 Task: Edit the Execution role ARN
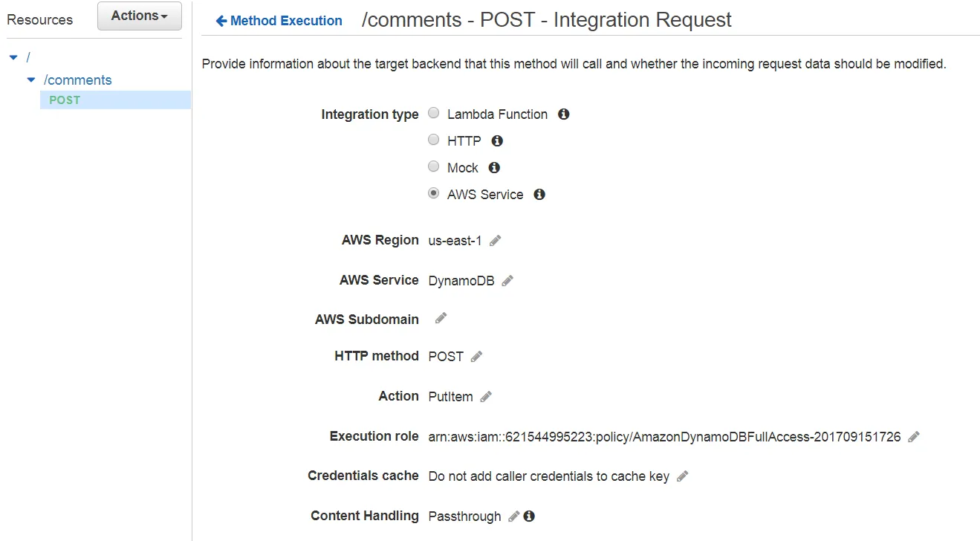pyautogui.click(x=914, y=437)
